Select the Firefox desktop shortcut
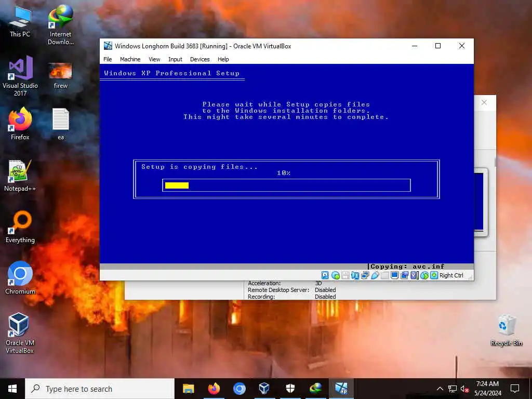This screenshot has width=532, height=399. click(20, 124)
